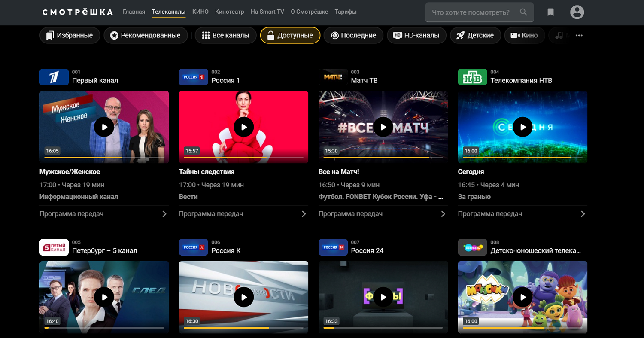Open the Россия 24 channel title
The width and height of the screenshot is (644, 338).
click(x=367, y=250)
